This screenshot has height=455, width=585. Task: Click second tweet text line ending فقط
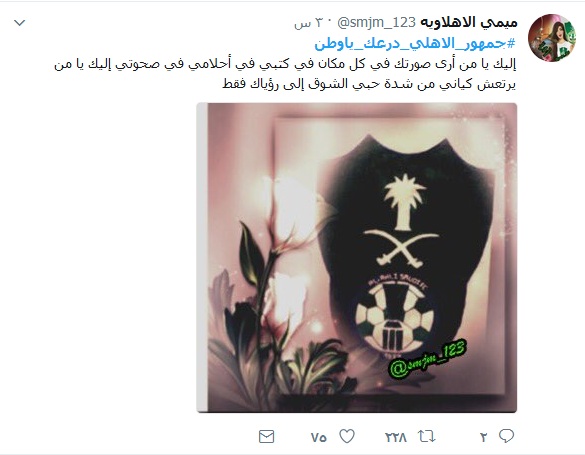point(369,84)
